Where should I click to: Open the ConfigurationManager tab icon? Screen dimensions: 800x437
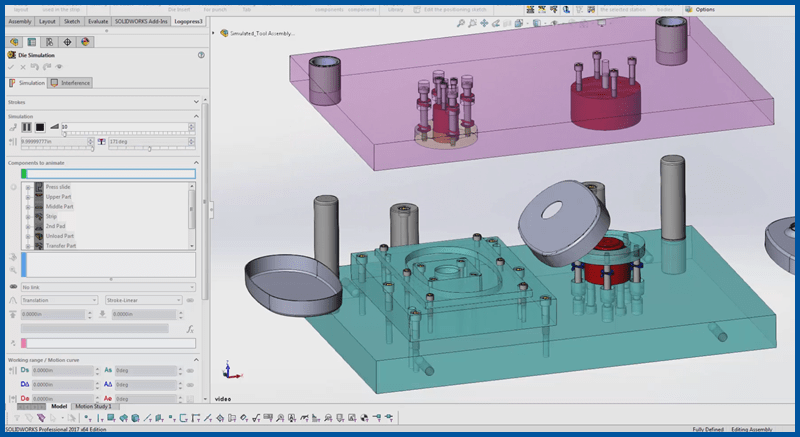49,42
